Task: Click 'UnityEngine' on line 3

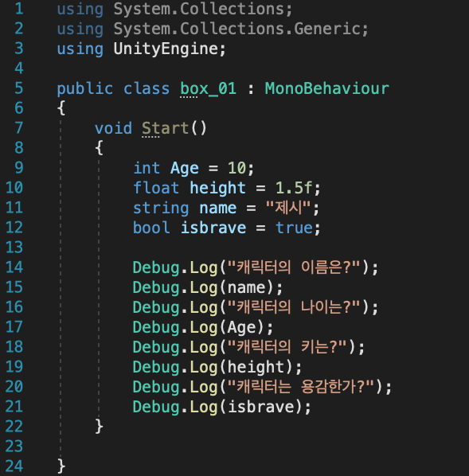Action: tap(166, 49)
